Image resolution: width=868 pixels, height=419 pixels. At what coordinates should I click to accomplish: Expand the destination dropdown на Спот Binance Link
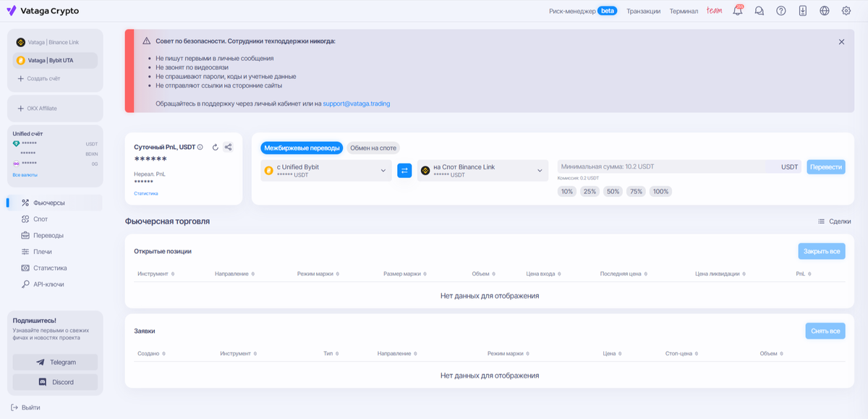(x=482, y=171)
